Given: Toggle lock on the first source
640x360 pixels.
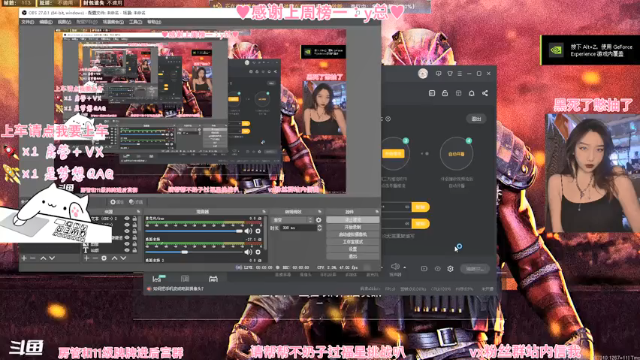Looking at the screenshot, I should click(135, 219).
